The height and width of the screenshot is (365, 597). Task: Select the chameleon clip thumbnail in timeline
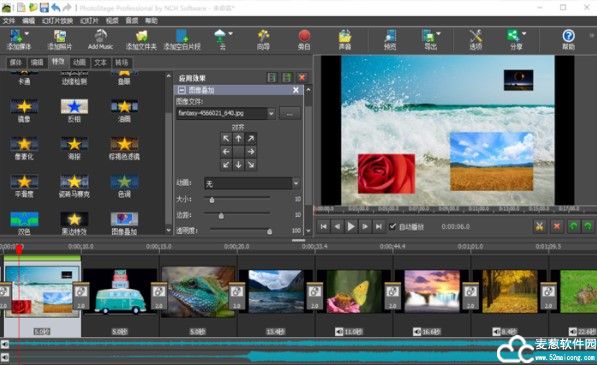(x=198, y=292)
